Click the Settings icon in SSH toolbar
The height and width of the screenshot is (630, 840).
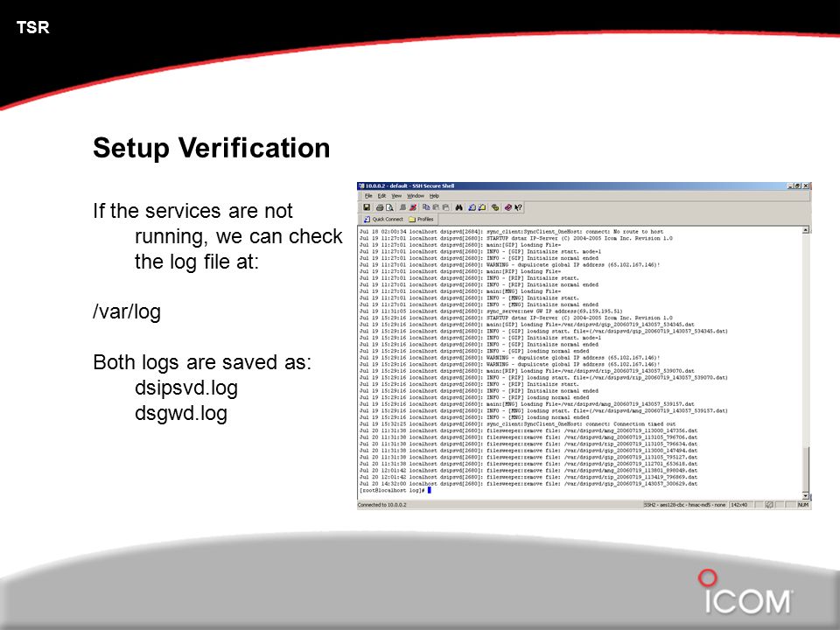pos(495,207)
